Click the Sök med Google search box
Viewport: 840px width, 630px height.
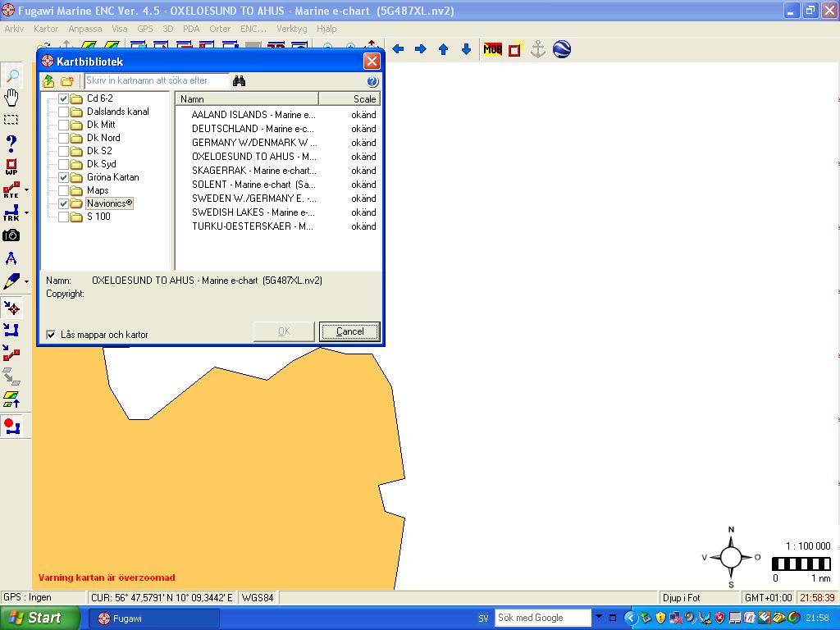pyautogui.click(x=542, y=618)
